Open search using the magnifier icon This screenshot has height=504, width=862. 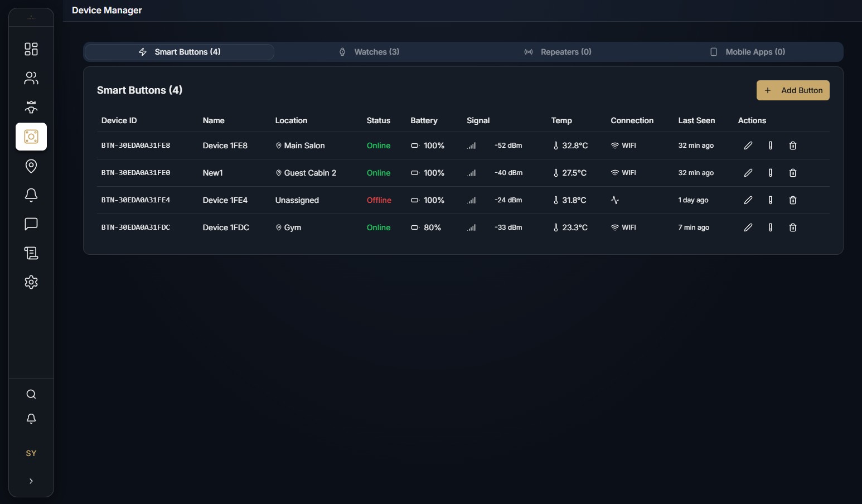click(31, 394)
